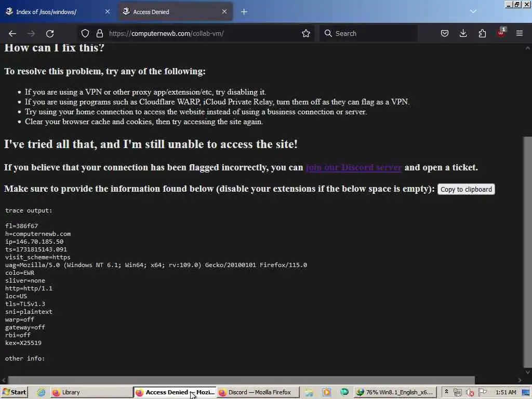Open the Extensions puzzle-piece menu
Screen dimensions: 532x399
pos(482,33)
